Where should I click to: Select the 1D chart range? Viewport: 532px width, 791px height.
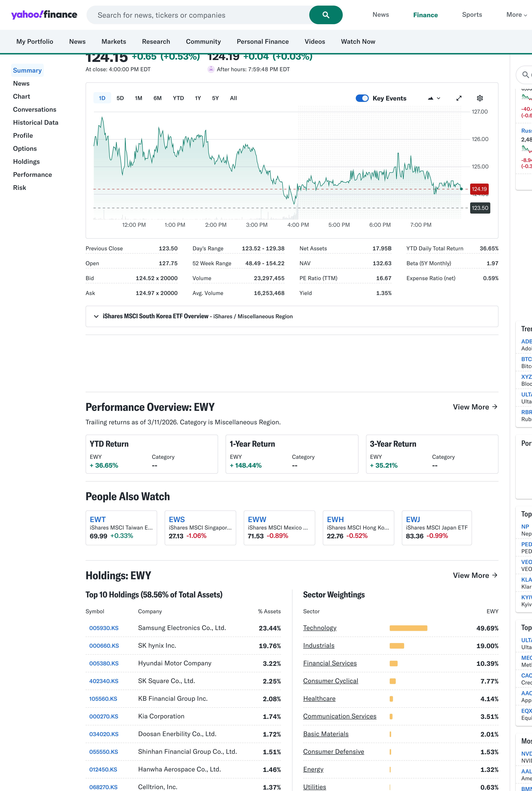(x=102, y=98)
